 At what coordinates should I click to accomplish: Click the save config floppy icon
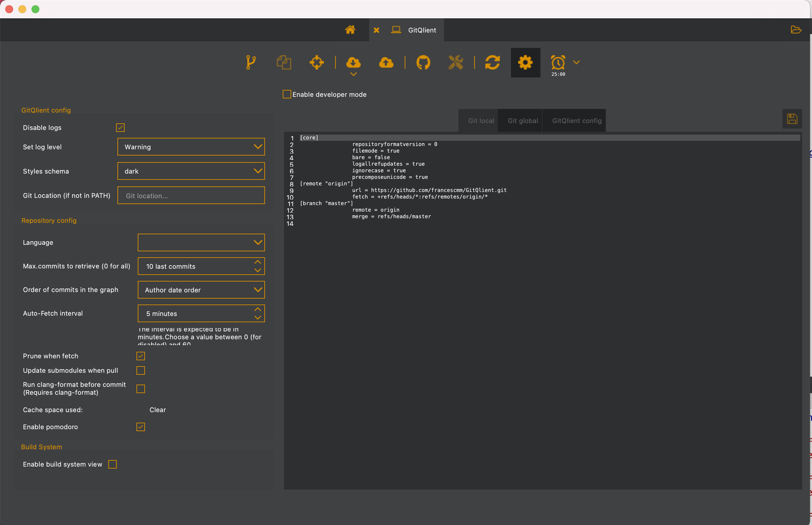tap(792, 119)
